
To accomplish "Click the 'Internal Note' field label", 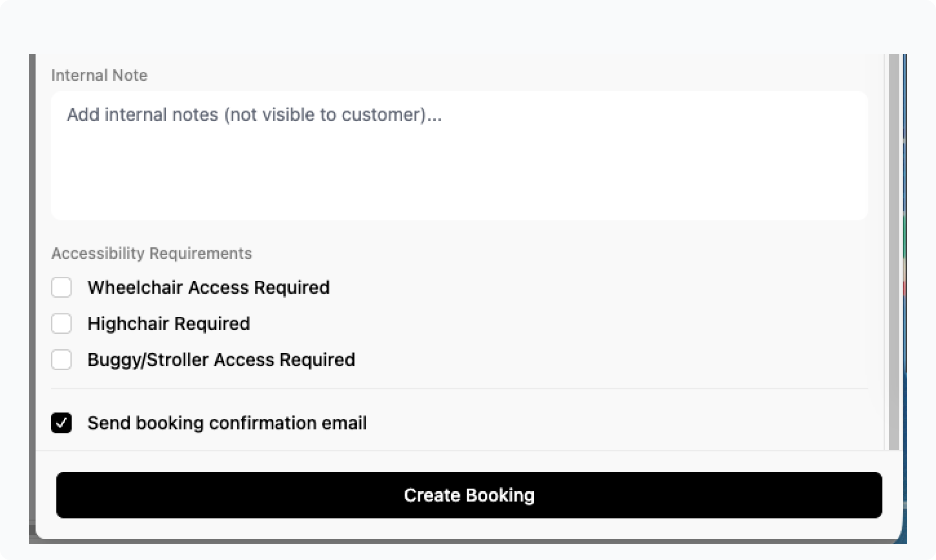I will pyautogui.click(x=99, y=75).
